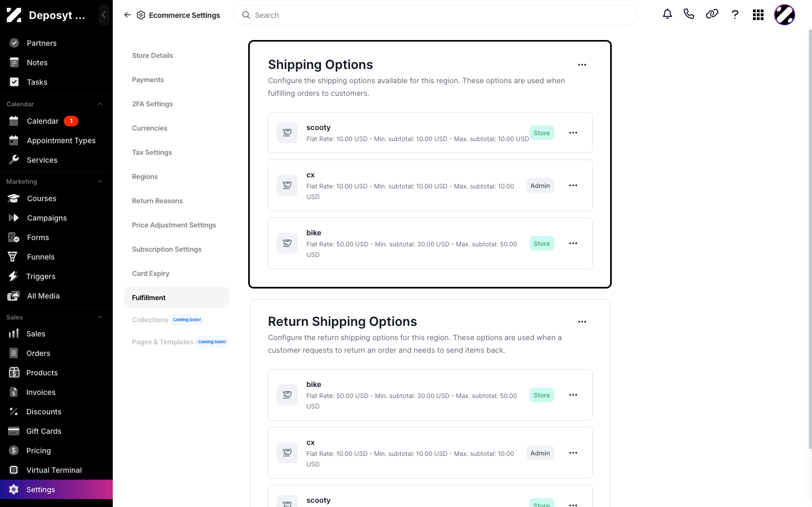Click the Admin tag on cx shipping
This screenshot has height=507, width=812.
click(540, 185)
